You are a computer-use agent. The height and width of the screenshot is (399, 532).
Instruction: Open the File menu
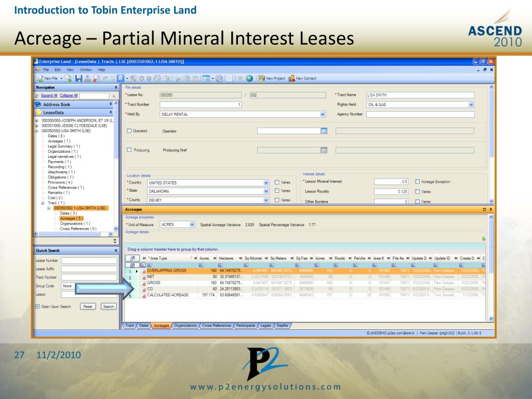(x=46, y=70)
